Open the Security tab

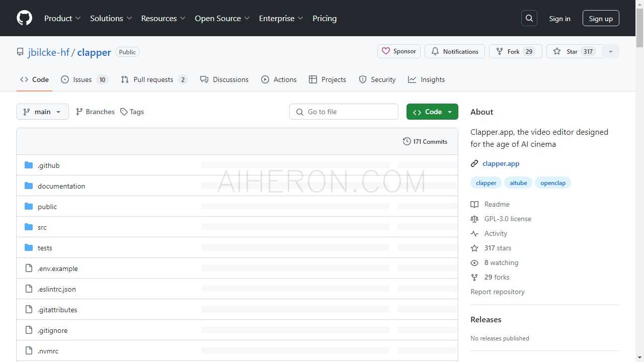377,79
